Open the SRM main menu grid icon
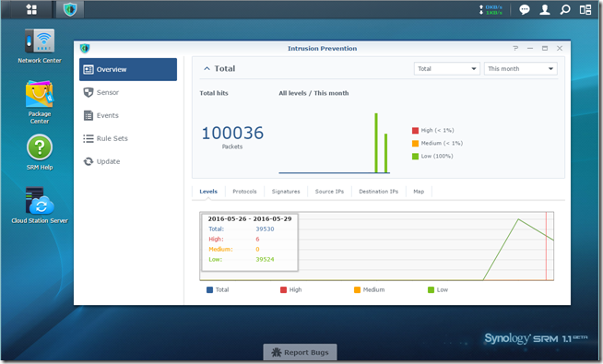 click(31, 9)
